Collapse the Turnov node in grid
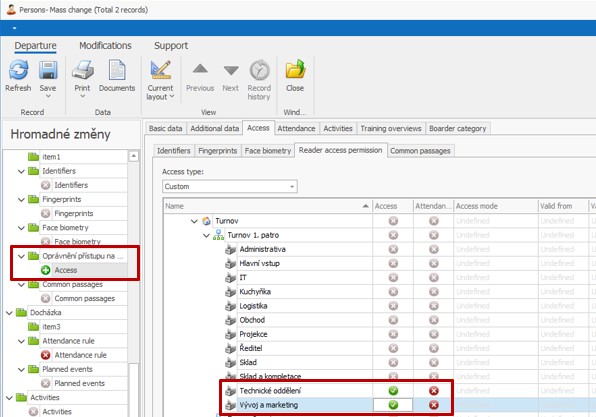This screenshot has width=596, height=417. click(194, 221)
